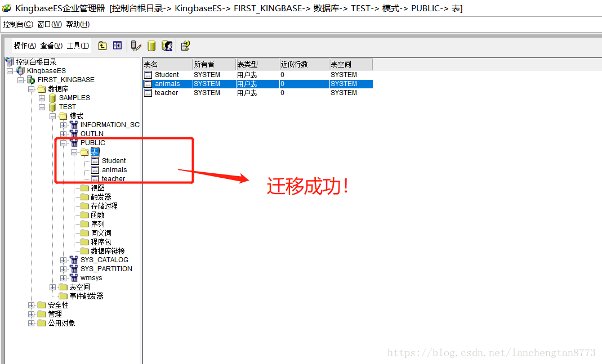Image resolution: width=602 pixels, height=364 pixels.
Task: Click the animals table icon in the tree
Action: point(95,169)
